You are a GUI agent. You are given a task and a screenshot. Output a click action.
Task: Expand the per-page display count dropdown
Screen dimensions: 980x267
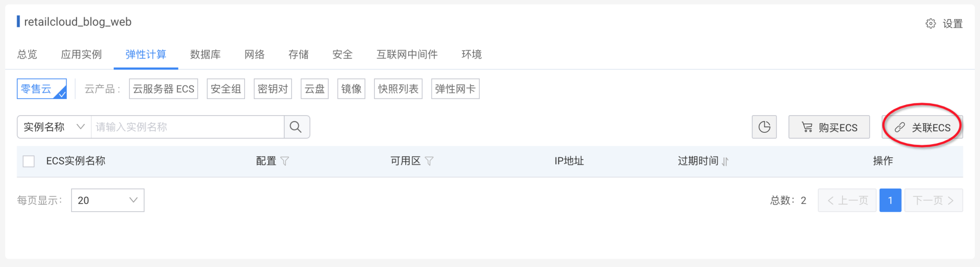(x=108, y=200)
